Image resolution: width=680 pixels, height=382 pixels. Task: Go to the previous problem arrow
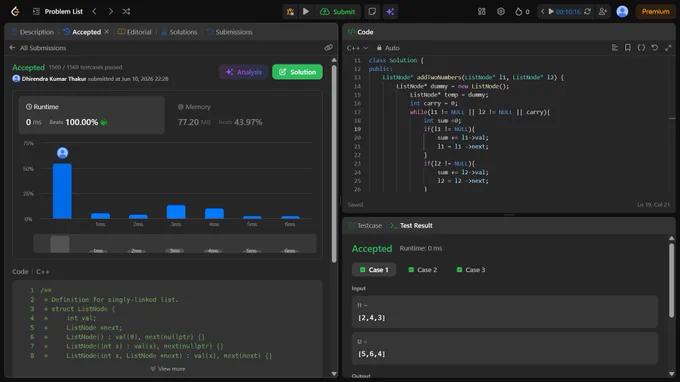pos(95,11)
